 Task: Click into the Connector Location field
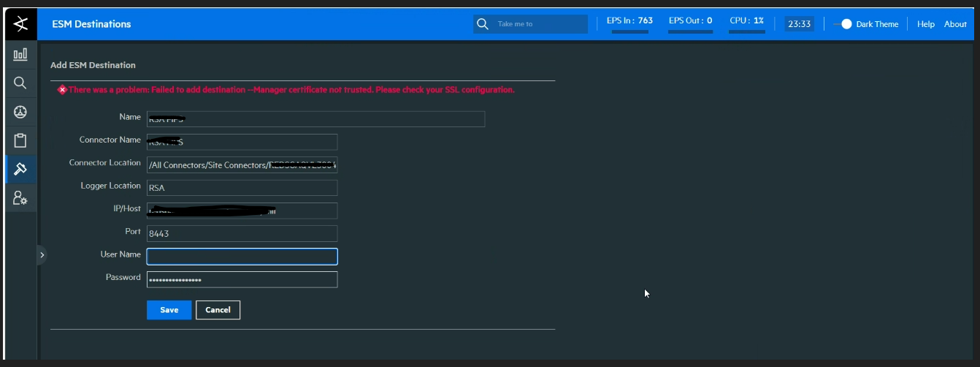[x=242, y=164]
